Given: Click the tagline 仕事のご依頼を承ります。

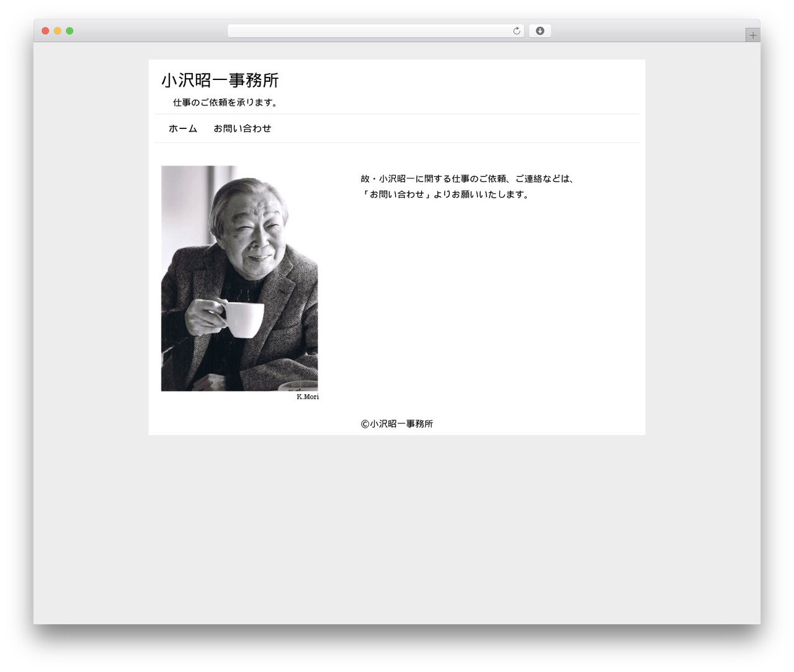Looking at the screenshot, I should pyautogui.click(x=226, y=102).
